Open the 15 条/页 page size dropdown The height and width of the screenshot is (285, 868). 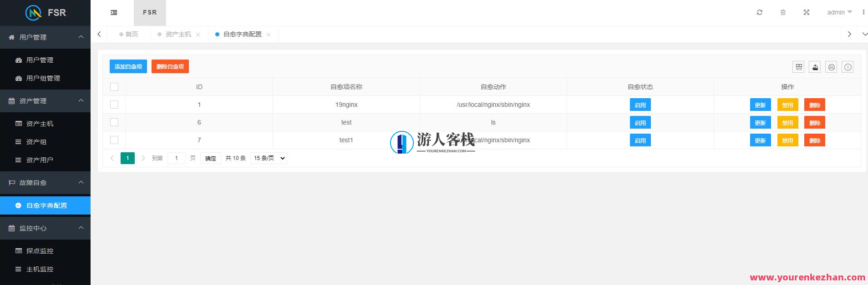(269, 158)
